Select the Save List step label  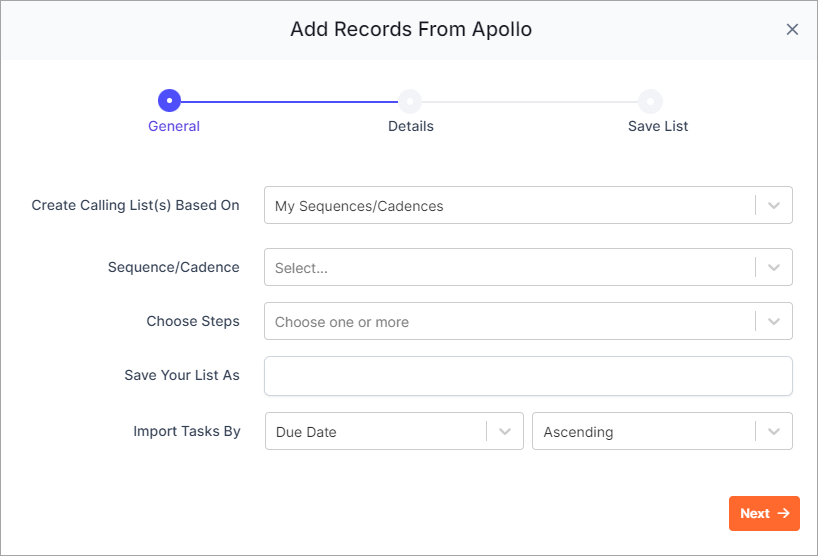pos(658,126)
